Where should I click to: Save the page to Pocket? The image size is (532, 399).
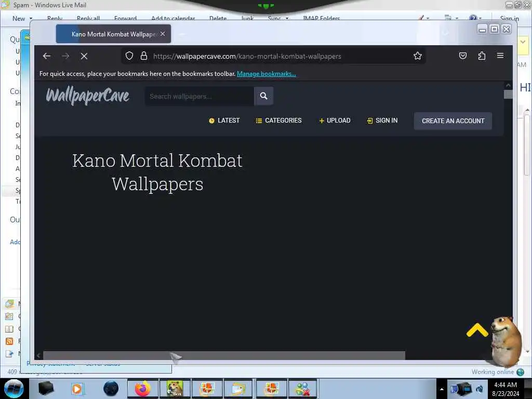click(463, 56)
